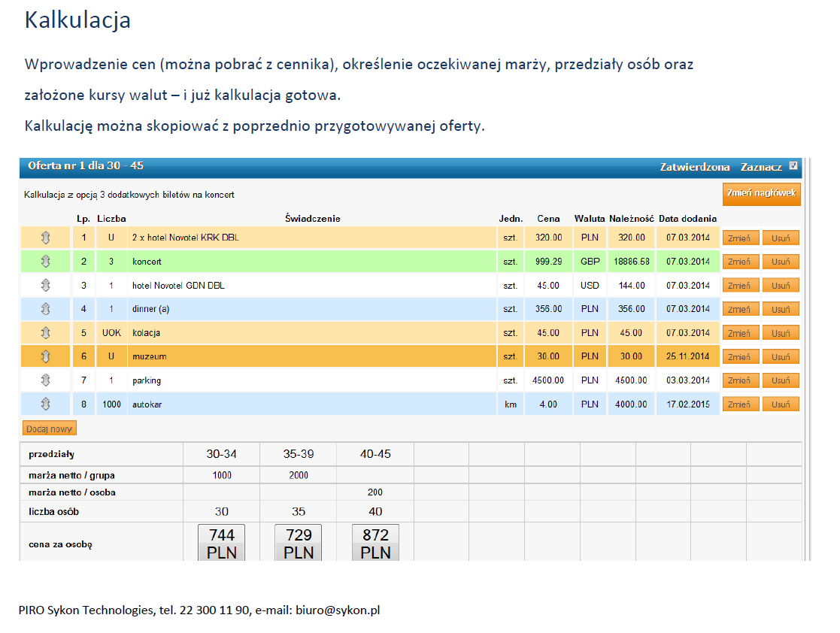This screenshot has height=633, width=840.
Task: Click the 872 PLN price box
Action: pos(375,543)
